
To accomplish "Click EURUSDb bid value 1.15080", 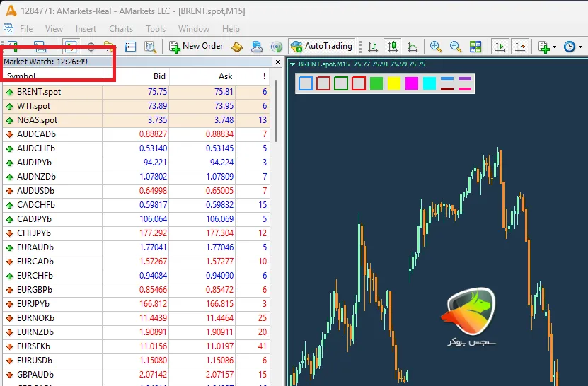I will click(x=153, y=361).
